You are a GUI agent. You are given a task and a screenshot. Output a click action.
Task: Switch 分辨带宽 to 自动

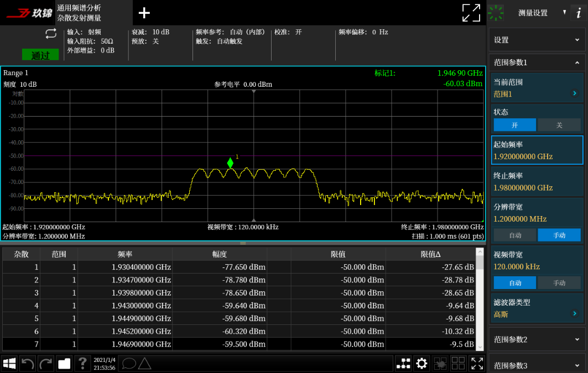514,235
